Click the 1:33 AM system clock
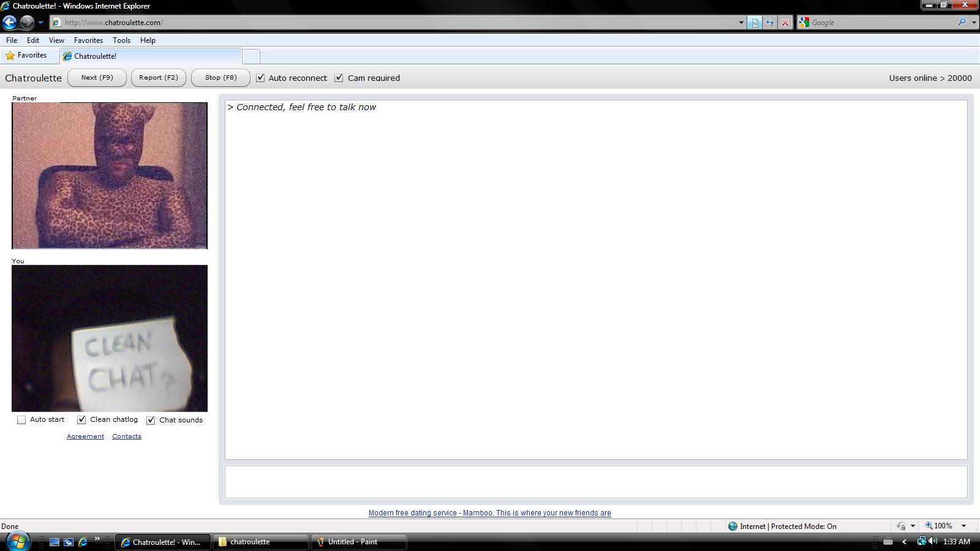Viewport: 980px width, 551px height. (x=957, y=542)
